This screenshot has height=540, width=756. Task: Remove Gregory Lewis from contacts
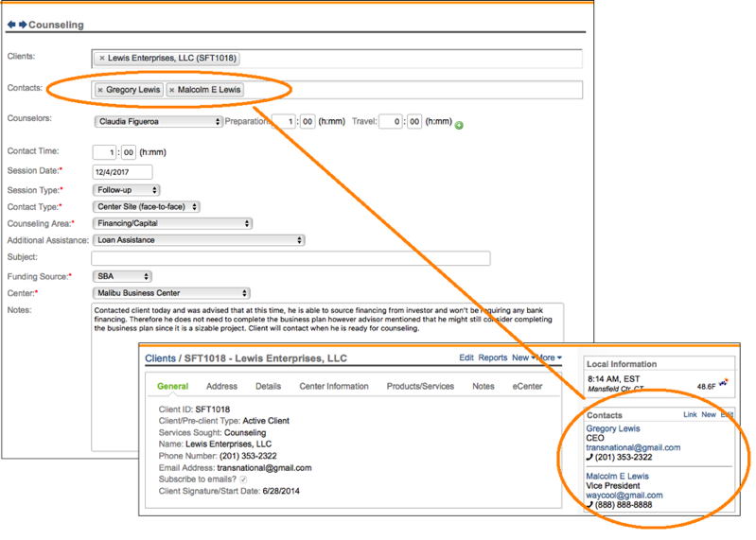click(x=100, y=90)
